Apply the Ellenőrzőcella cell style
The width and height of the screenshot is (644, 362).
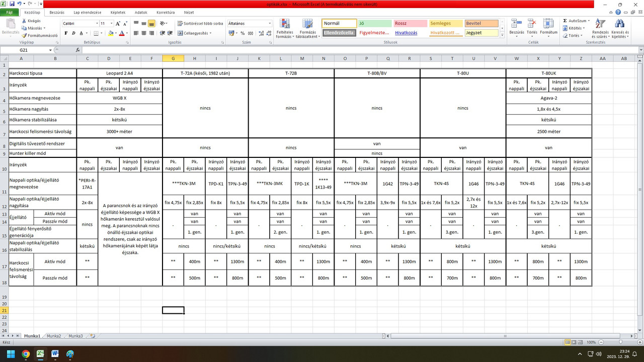coord(339,33)
